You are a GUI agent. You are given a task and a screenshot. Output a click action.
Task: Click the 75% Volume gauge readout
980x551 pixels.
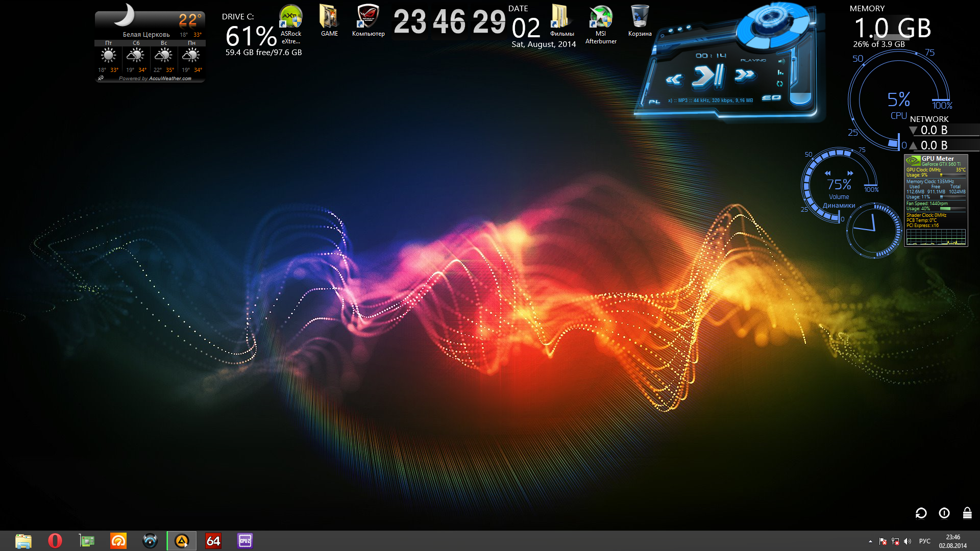pos(839,184)
